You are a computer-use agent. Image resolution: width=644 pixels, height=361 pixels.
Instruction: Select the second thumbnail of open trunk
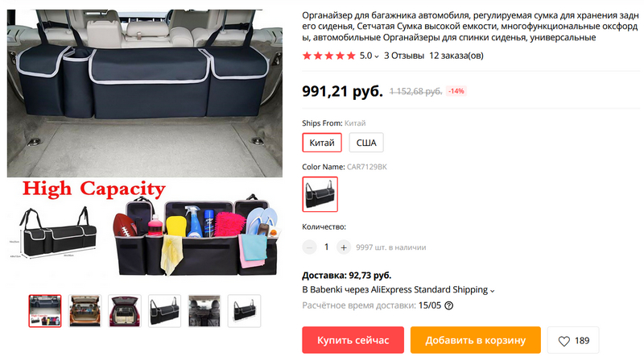85,311
